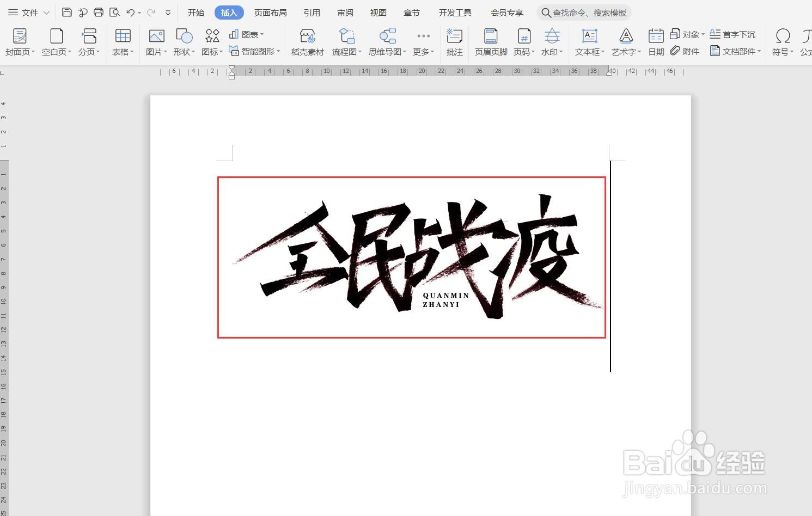Image resolution: width=812 pixels, height=516 pixels.
Task: Open the References (引用) tab
Action: (x=312, y=13)
